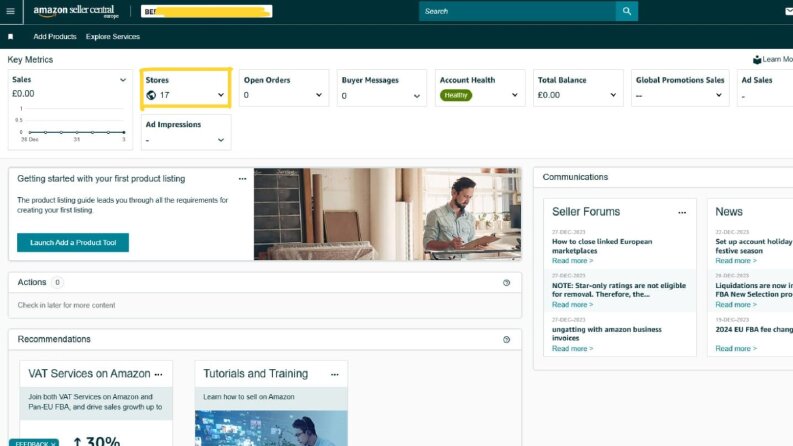Open Explore Services menu item

pos(113,36)
